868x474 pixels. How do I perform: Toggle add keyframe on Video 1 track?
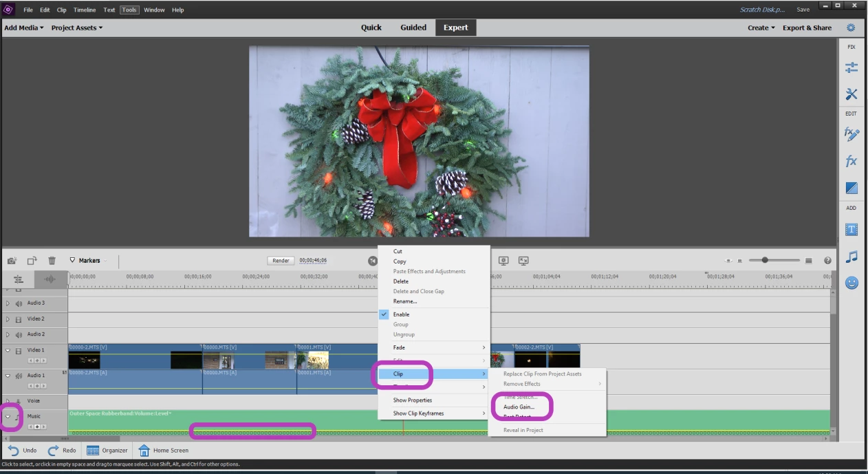(37, 360)
